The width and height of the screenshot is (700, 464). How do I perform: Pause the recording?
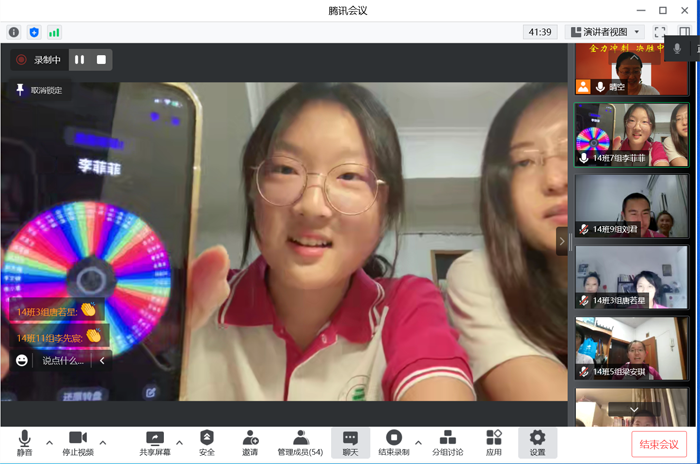point(79,59)
